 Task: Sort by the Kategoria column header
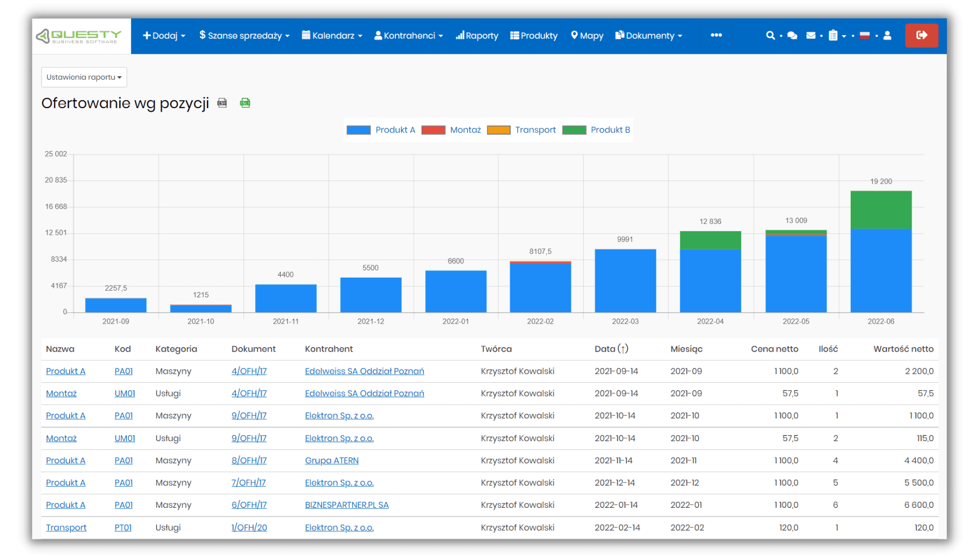click(x=176, y=349)
